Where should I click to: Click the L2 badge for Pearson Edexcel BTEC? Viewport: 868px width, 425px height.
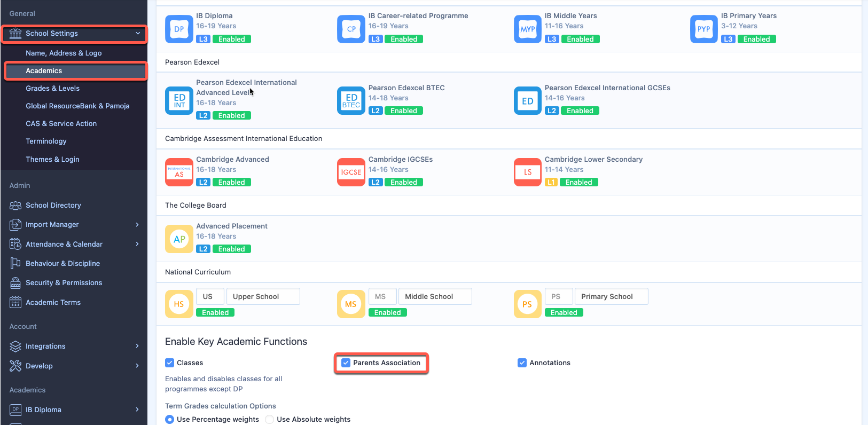[x=376, y=111]
